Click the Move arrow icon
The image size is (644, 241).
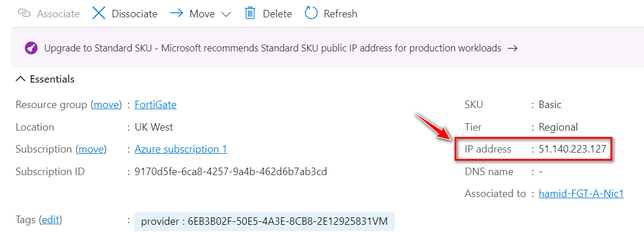tap(176, 13)
